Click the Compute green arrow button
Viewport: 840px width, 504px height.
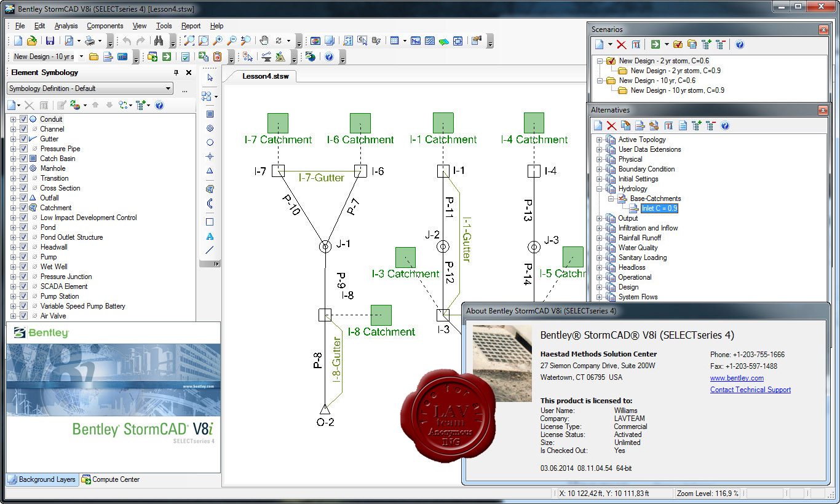tap(167, 57)
